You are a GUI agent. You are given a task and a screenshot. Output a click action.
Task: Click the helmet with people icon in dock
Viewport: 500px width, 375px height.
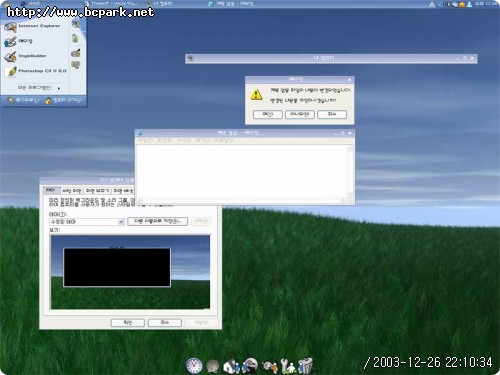pos(250,365)
